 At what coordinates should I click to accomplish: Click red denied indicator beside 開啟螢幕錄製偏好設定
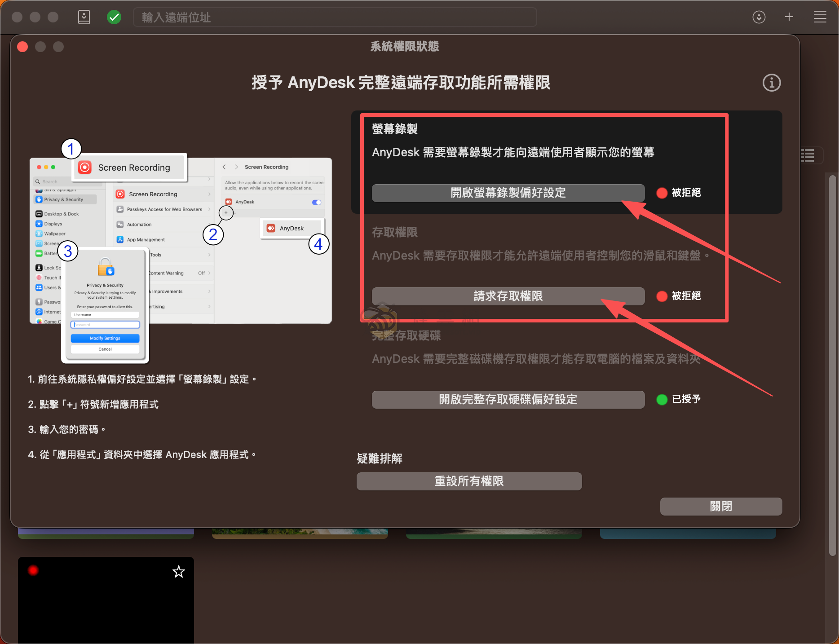tap(662, 193)
